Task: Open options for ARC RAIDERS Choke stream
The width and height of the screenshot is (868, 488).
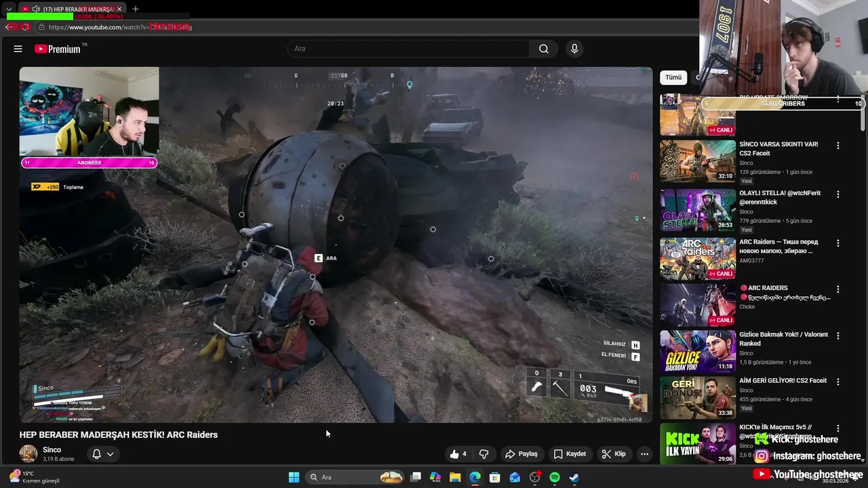Action: [x=838, y=289]
